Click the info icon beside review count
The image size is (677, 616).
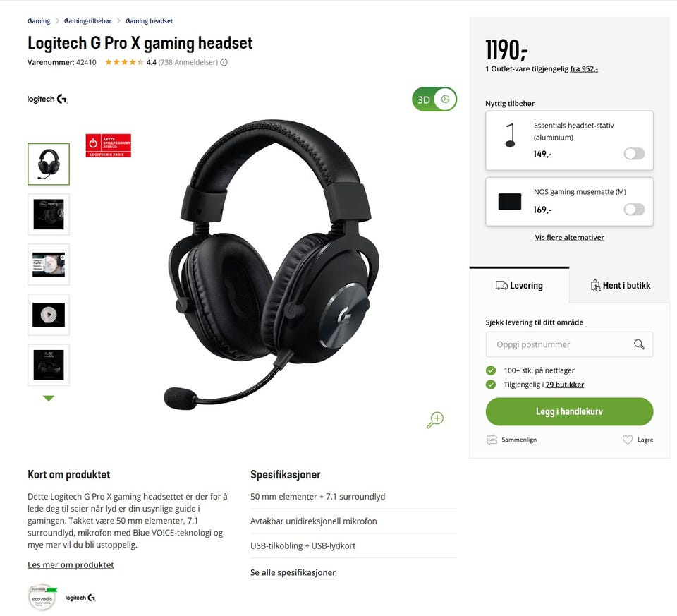[224, 62]
